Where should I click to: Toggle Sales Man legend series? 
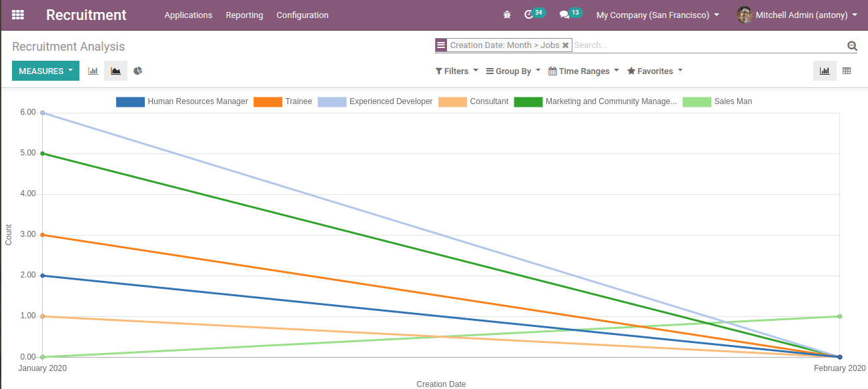pyautogui.click(x=717, y=101)
